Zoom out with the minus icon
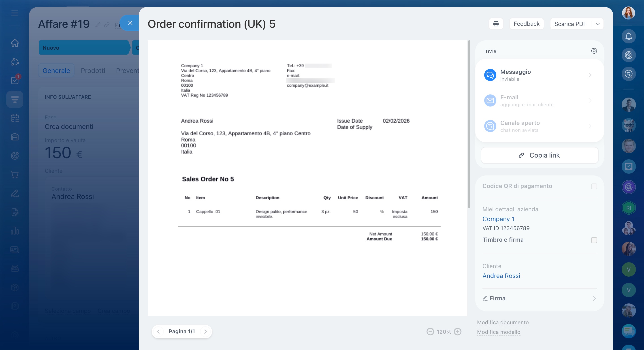This screenshot has width=644, height=350. point(430,331)
